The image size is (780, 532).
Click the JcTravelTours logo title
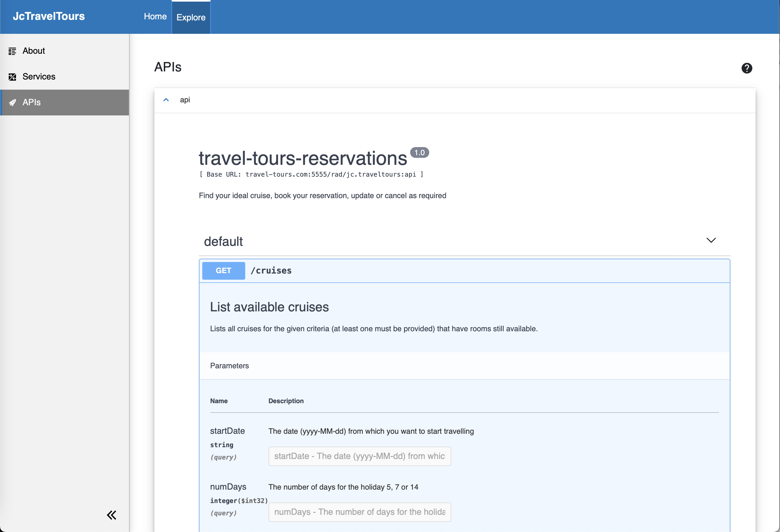[x=49, y=16]
